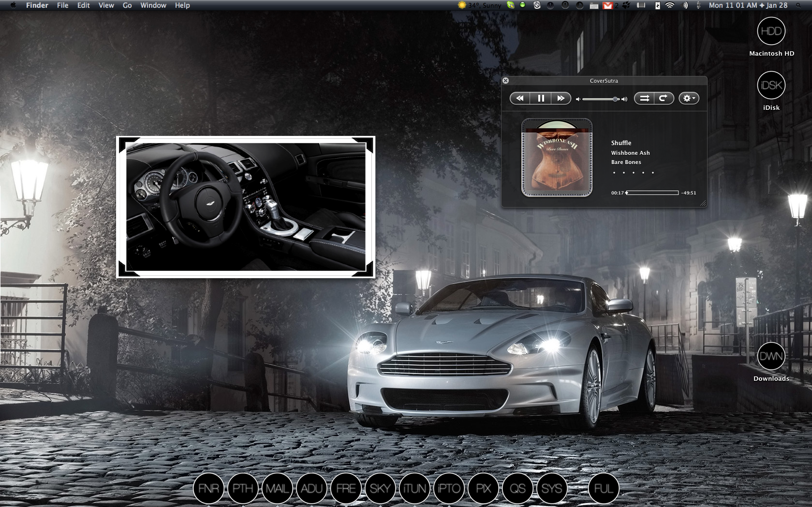This screenshot has height=507, width=812.
Task: Open the View menu
Action: pyautogui.click(x=106, y=5)
